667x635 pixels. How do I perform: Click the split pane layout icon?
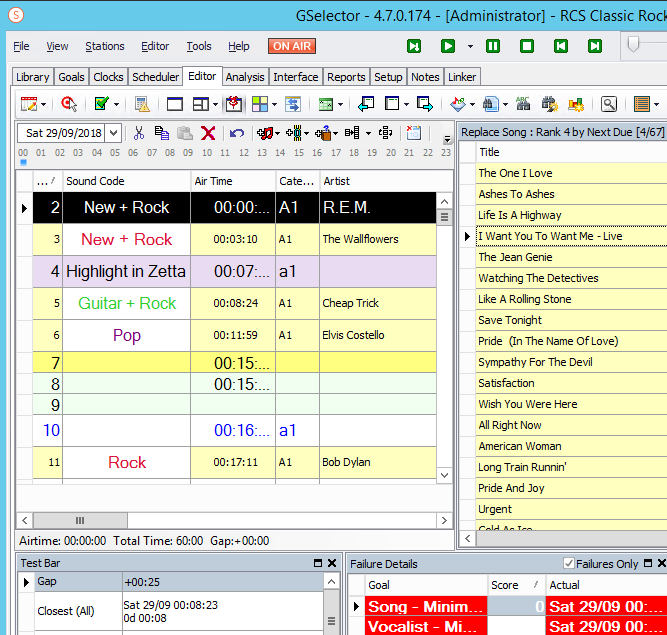click(x=200, y=104)
